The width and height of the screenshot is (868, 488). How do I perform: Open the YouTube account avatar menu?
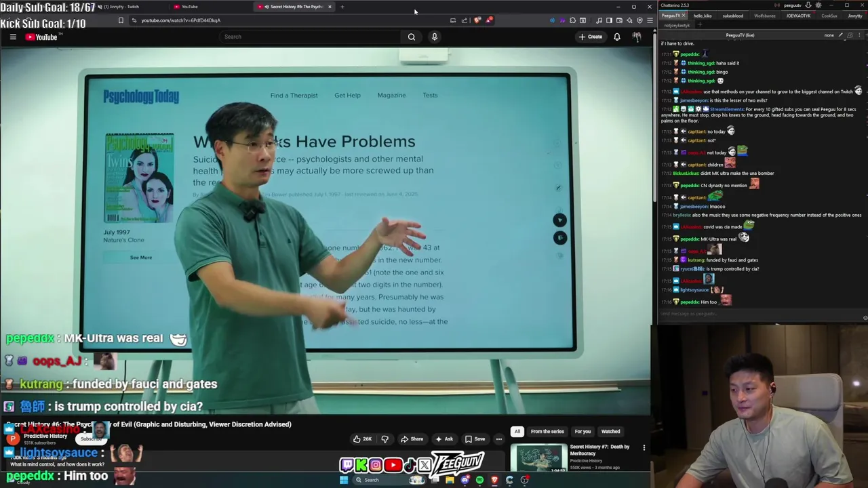click(x=637, y=37)
